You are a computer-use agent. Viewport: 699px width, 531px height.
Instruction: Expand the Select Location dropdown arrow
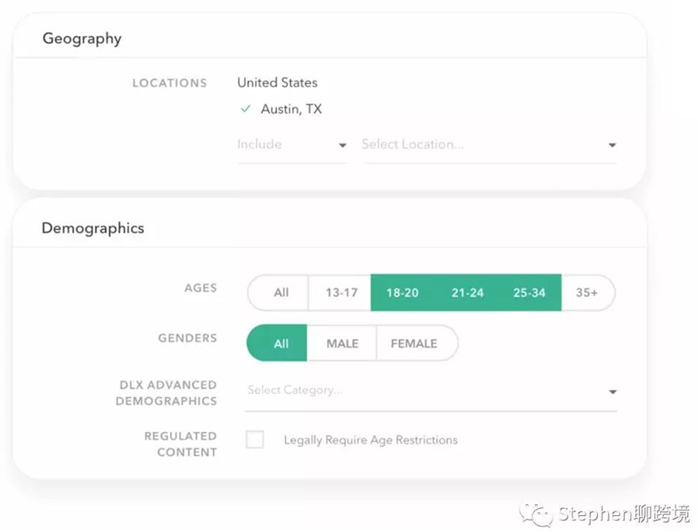coord(612,145)
